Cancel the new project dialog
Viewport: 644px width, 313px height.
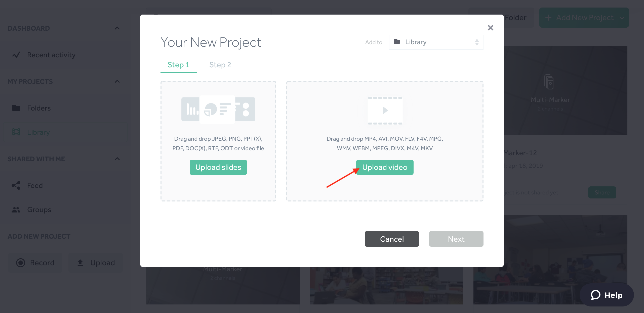392,239
